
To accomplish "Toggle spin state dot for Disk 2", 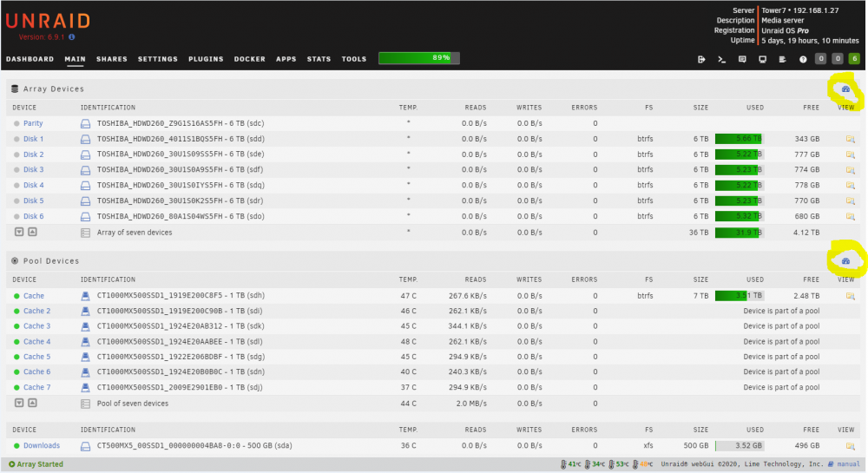I will click(x=16, y=154).
